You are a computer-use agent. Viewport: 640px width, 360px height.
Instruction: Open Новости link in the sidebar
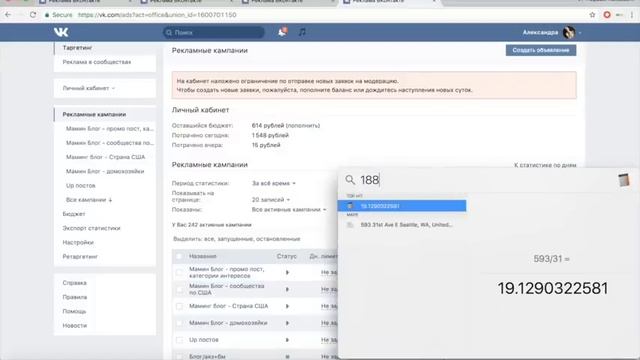point(75,326)
